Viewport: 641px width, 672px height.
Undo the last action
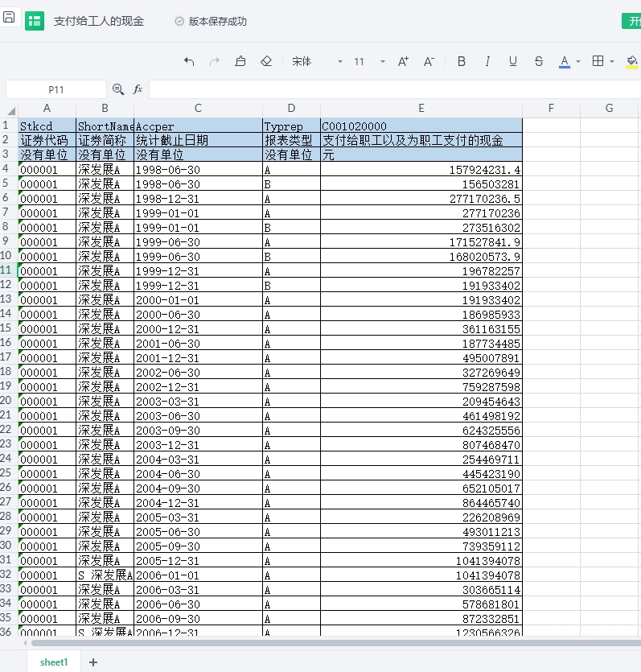click(x=189, y=62)
